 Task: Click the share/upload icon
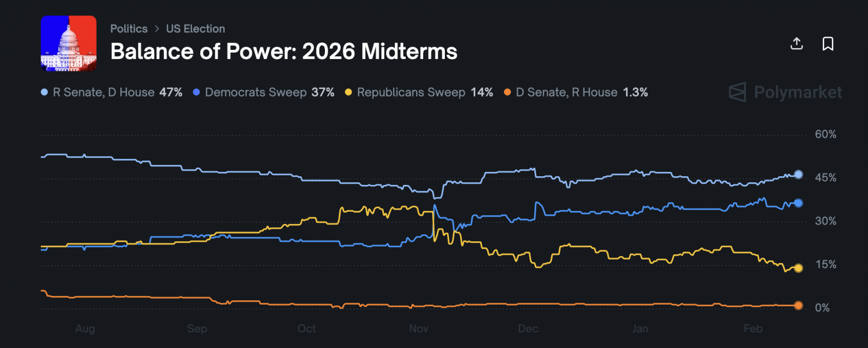796,43
